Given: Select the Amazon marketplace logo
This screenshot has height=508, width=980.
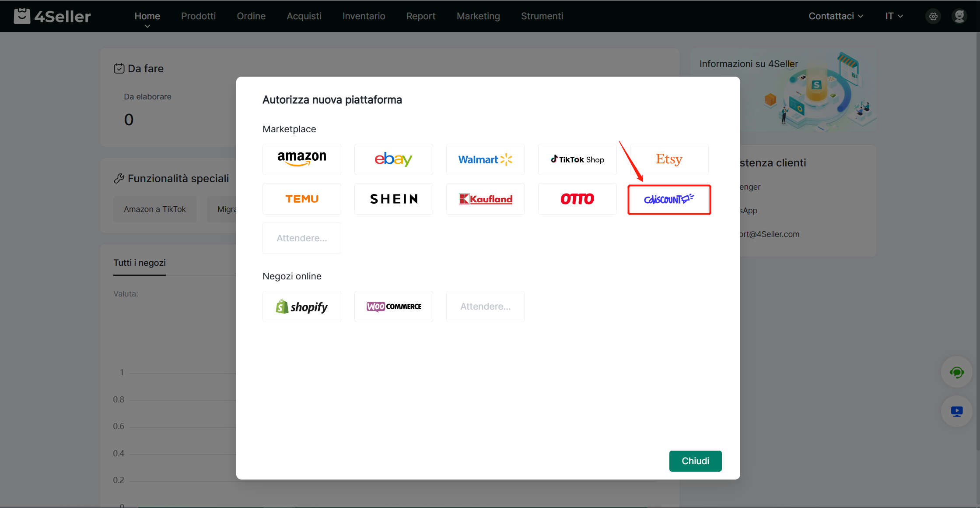Looking at the screenshot, I should coord(302,159).
